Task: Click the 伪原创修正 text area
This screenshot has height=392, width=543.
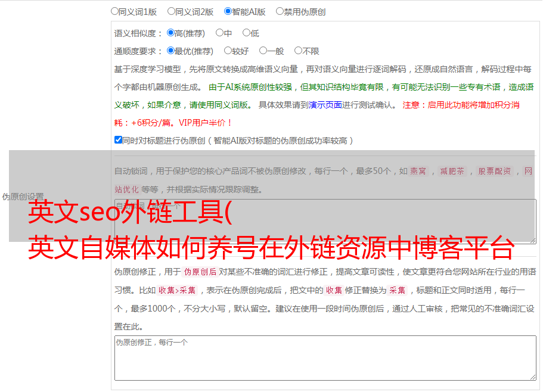Action: pos(325,358)
